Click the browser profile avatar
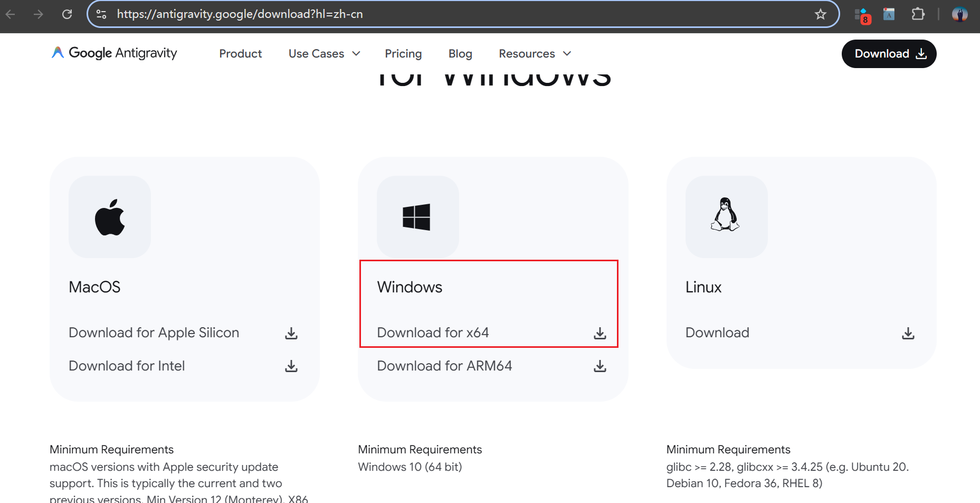Viewport: 980px width, 503px height. 960,14
